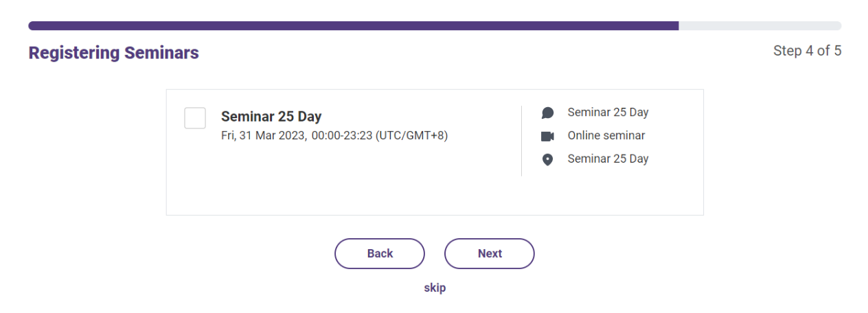Skip seminar registration via skip link
Viewport: 868px width, 313px height.
(435, 288)
